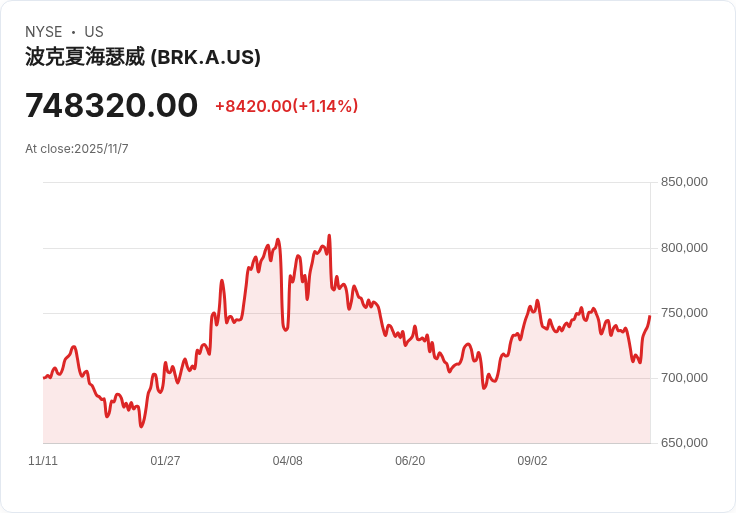
Task: Click the At close date text
Action: [x=77, y=149]
